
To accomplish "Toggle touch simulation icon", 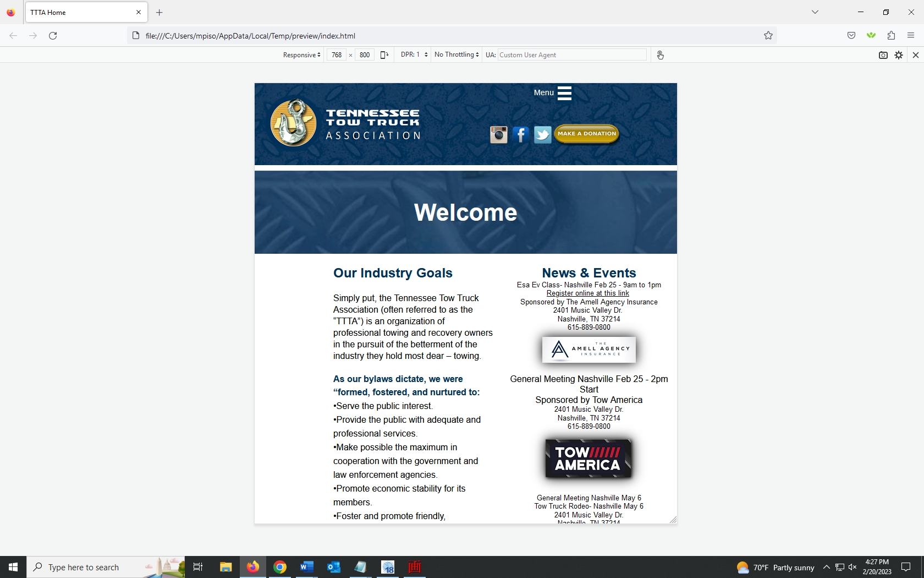I will (x=660, y=55).
